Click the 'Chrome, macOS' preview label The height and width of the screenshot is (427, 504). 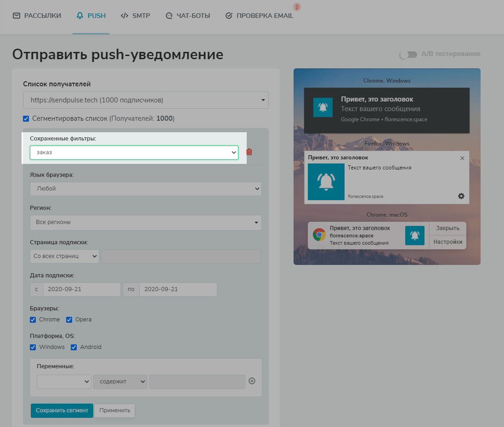point(387,214)
